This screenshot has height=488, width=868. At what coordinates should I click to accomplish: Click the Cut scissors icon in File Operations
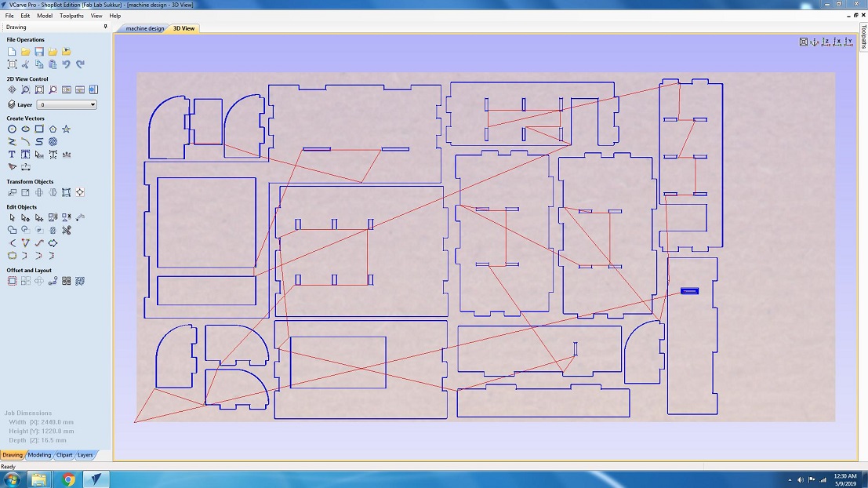click(x=25, y=64)
